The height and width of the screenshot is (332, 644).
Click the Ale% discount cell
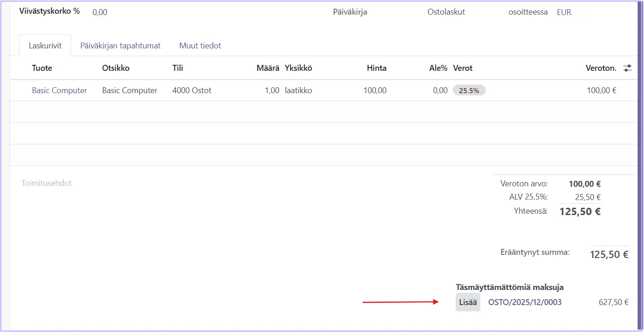click(x=440, y=90)
